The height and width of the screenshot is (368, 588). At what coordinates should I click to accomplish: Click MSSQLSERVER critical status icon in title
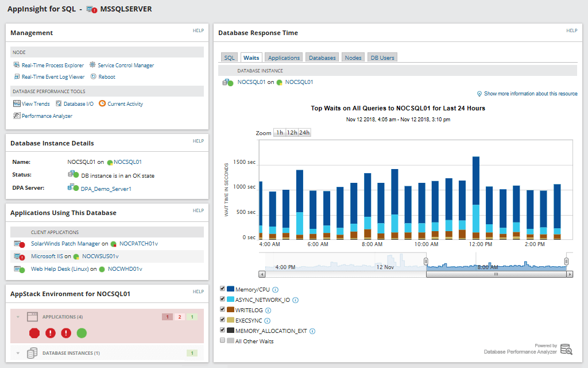92,9
